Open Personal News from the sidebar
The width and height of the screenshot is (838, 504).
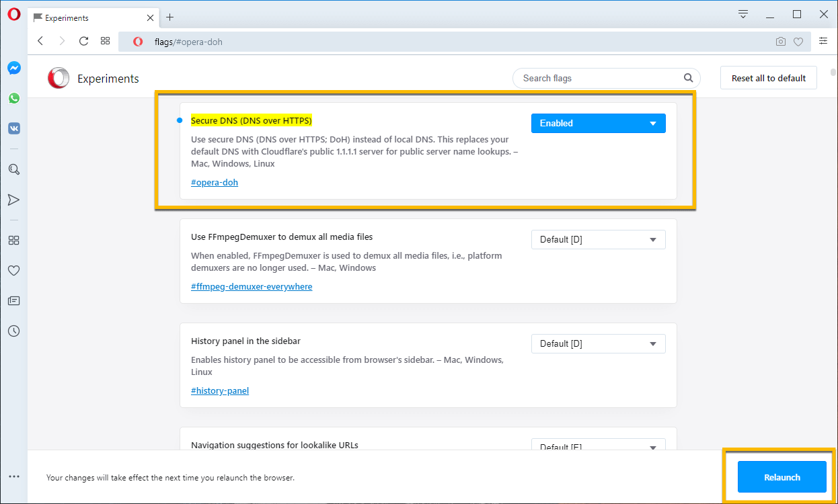click(13, 300)
